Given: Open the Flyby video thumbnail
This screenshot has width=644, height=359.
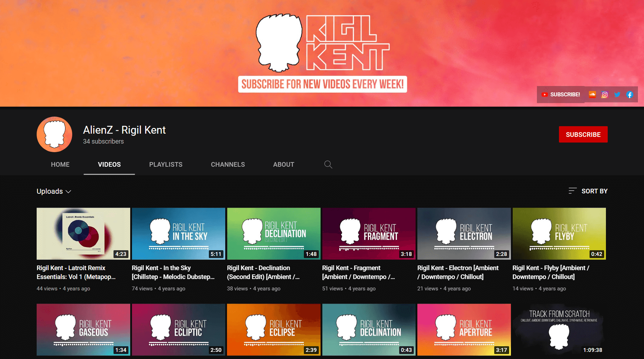Looking at the screenshot, I should [x=559, y=234].
